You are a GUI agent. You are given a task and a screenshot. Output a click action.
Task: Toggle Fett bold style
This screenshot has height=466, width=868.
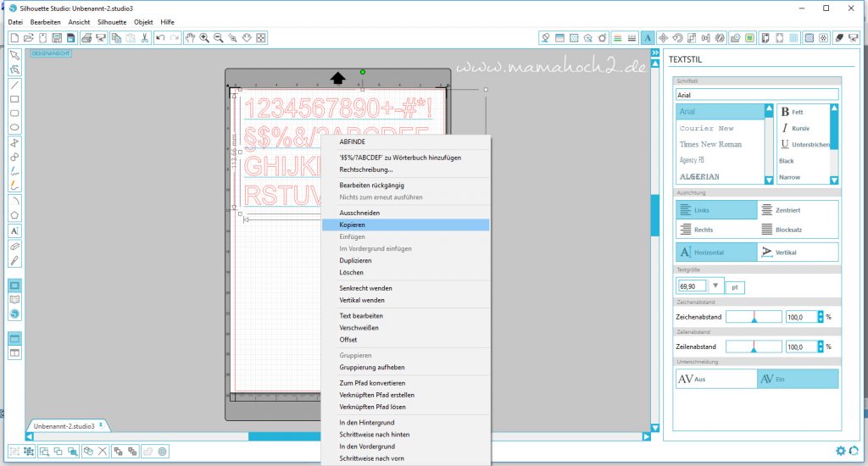click(x=793, y=112)
